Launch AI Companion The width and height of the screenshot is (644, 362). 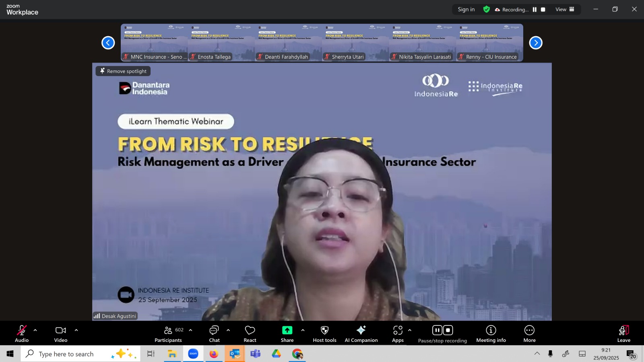(361, 334)
